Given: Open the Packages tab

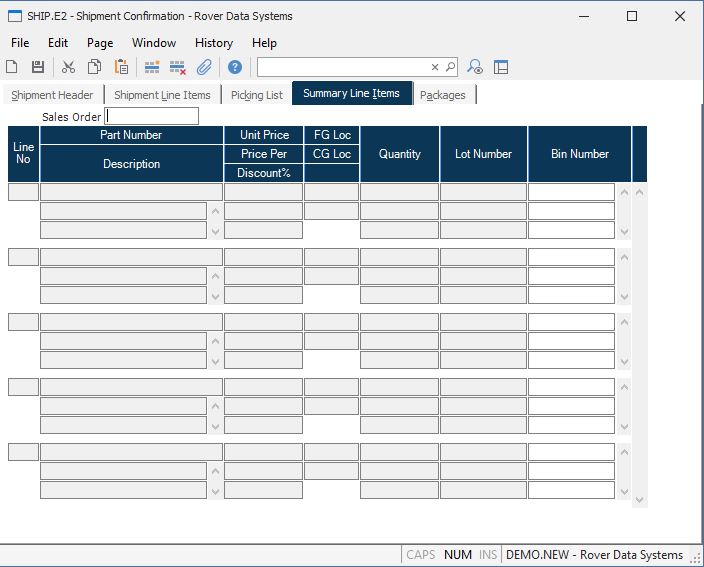Looking at the screenshot, I should click(442, 95).
